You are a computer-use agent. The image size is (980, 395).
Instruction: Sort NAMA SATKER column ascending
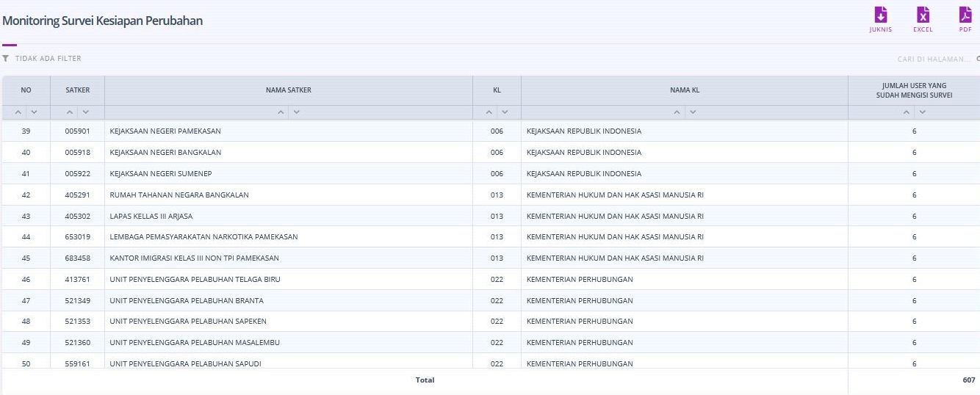pos(281,112)
